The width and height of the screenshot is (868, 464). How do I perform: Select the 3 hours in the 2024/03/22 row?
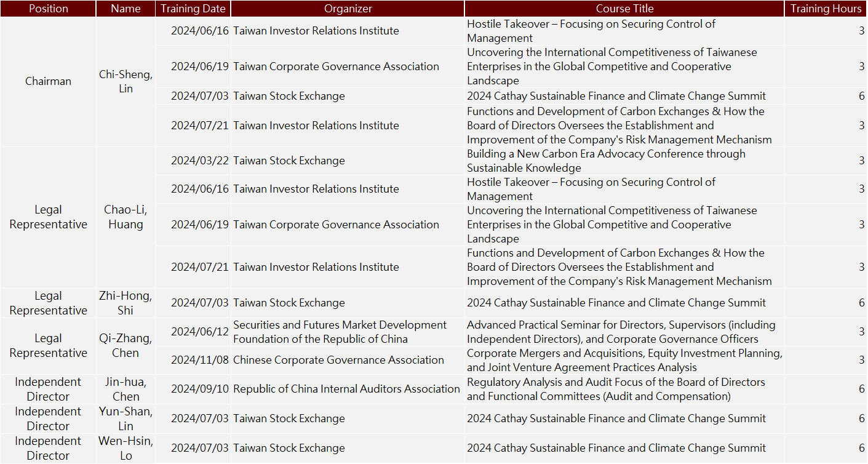(861, 161)
